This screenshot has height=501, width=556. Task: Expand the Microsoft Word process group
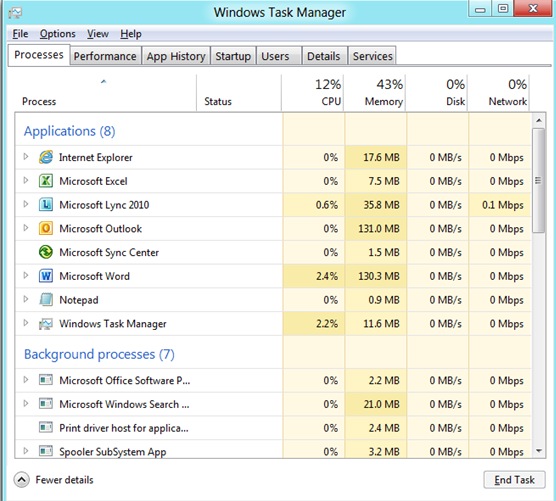(26, 275)
